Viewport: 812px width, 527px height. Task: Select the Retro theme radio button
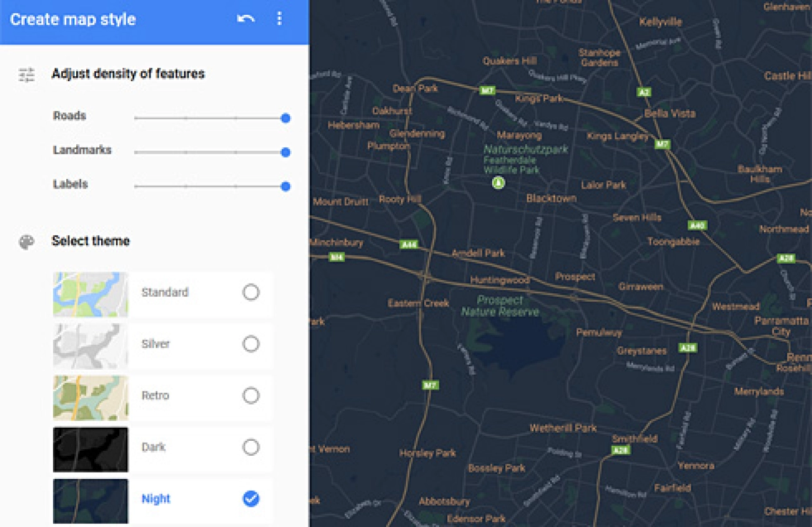[x=251, y=395]
